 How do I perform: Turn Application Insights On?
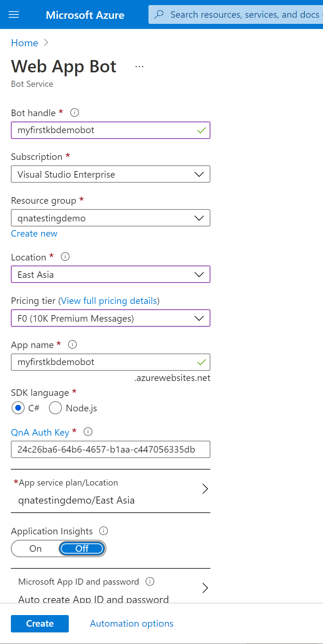[35, 548]
